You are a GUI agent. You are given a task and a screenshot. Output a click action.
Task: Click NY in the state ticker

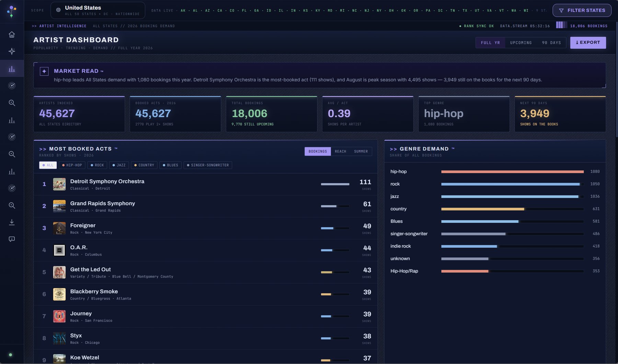[379, 11]
